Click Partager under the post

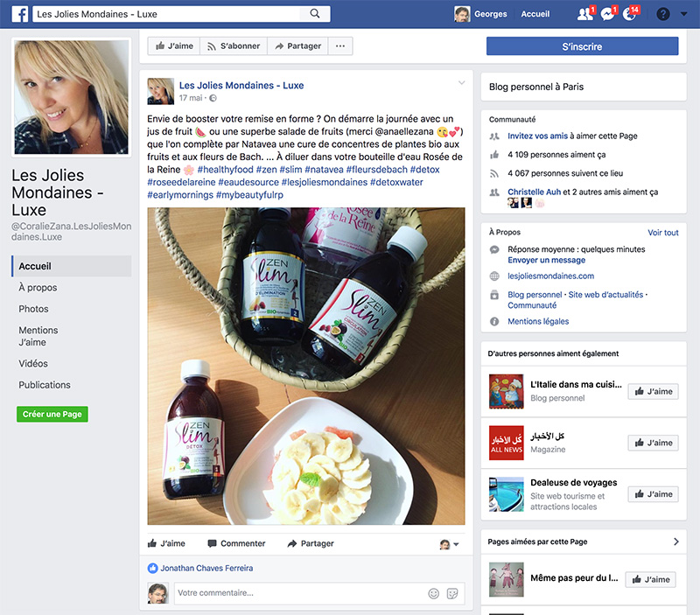tap(311, 543)
